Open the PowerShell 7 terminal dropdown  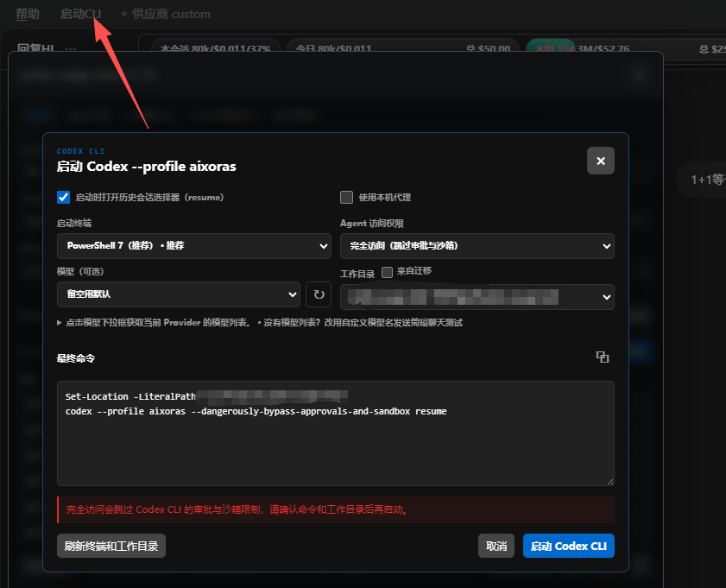tap(194, 246)
